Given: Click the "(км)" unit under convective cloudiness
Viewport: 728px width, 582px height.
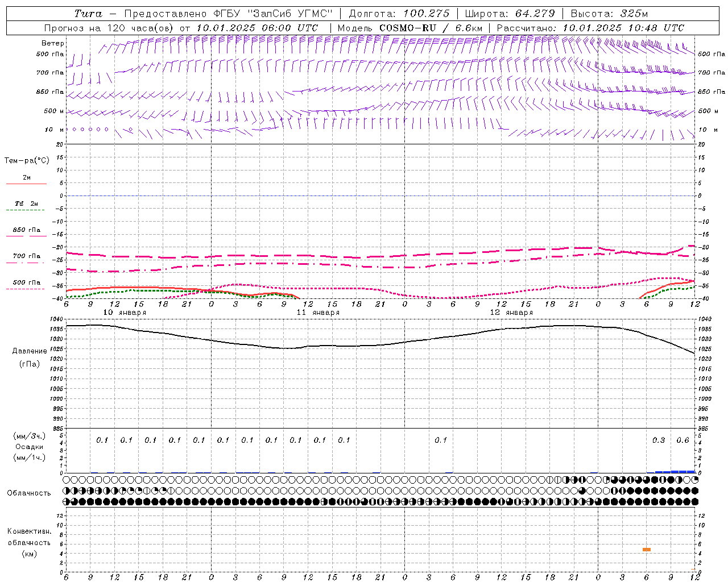Looking at the screenshot, I should pos(30,554).
